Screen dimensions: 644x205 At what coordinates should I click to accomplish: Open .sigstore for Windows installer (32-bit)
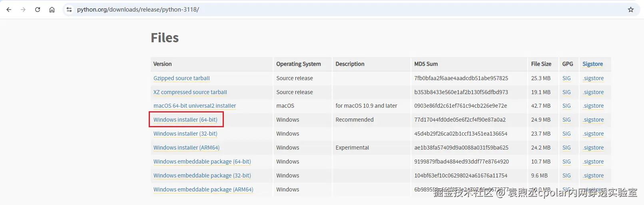pos(593,134)
